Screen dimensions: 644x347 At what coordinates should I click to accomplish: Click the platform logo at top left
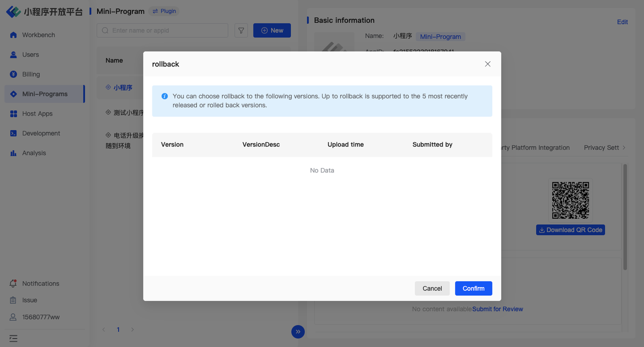click(44, 12)
